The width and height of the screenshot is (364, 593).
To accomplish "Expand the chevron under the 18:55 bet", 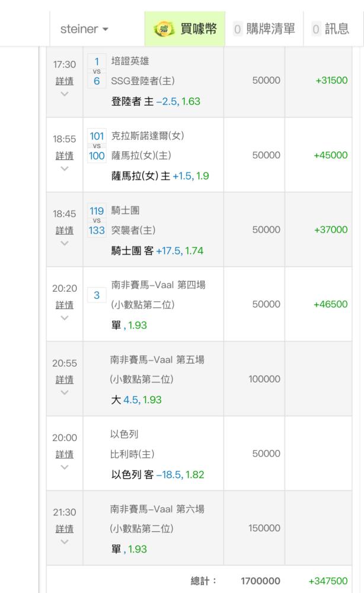I will 65,168.
